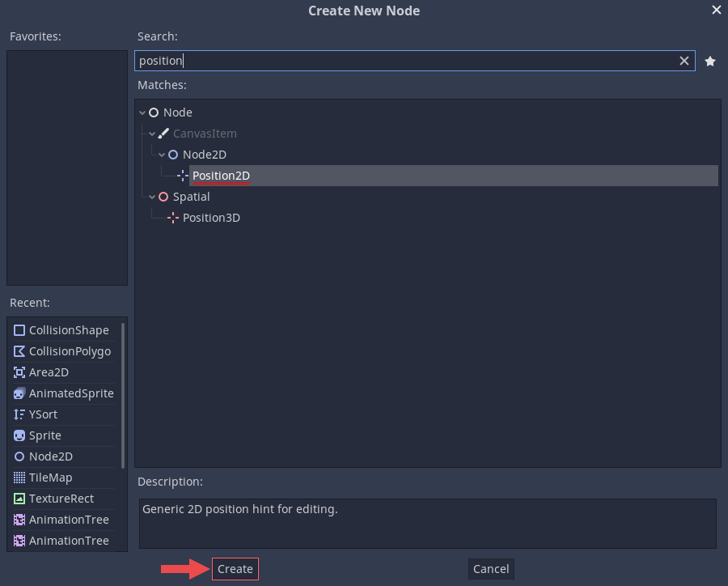The height and width of the screenshot is (586, 728).
Task: Click the Position3D crosshair icon
Action: click(173, 218)
